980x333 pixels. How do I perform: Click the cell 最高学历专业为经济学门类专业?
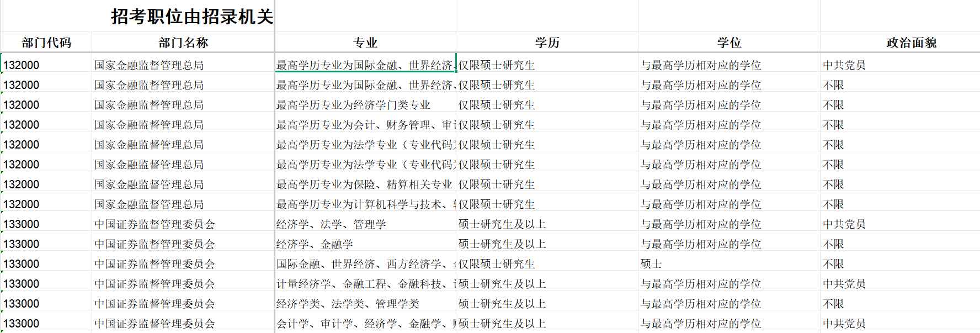coord(353,105)
